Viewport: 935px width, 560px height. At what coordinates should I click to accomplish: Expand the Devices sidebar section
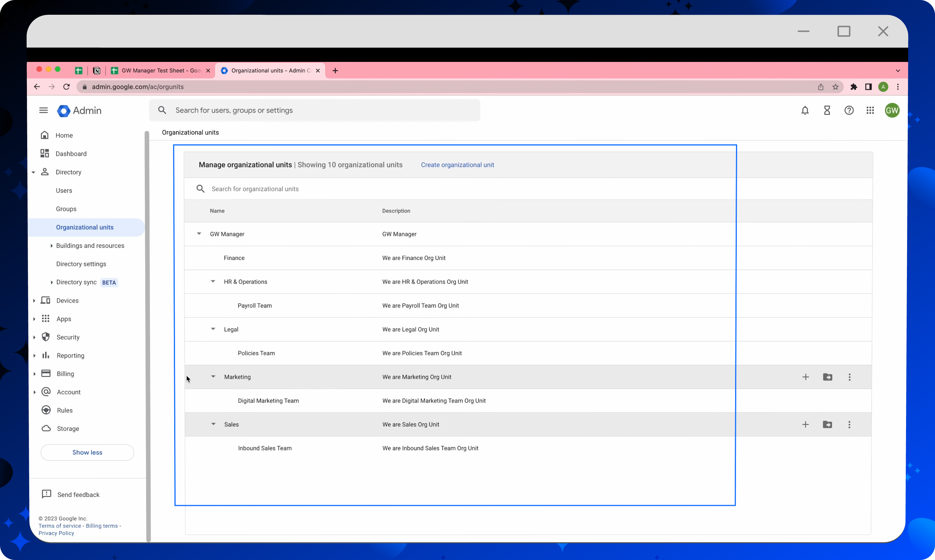pos(34,301)
